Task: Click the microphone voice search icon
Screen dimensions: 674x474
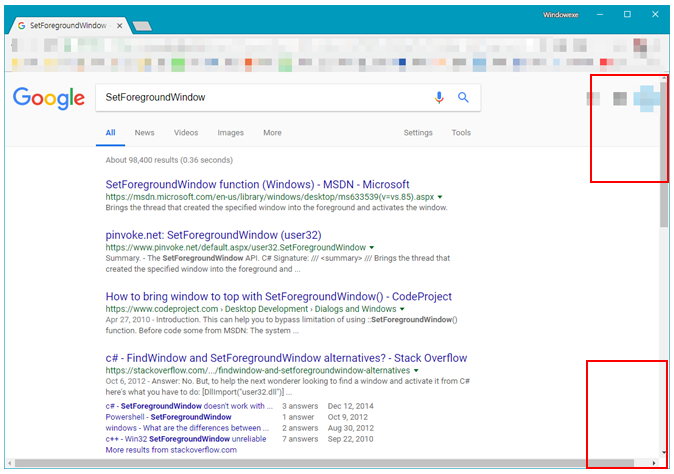Action: coord(439,98)
